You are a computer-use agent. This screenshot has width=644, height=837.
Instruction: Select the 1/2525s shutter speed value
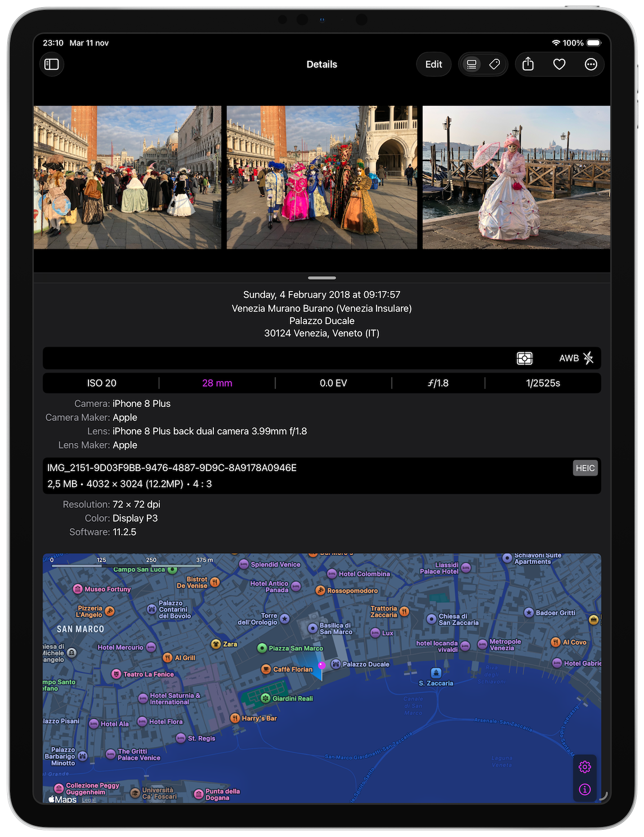tap(542, 383)
